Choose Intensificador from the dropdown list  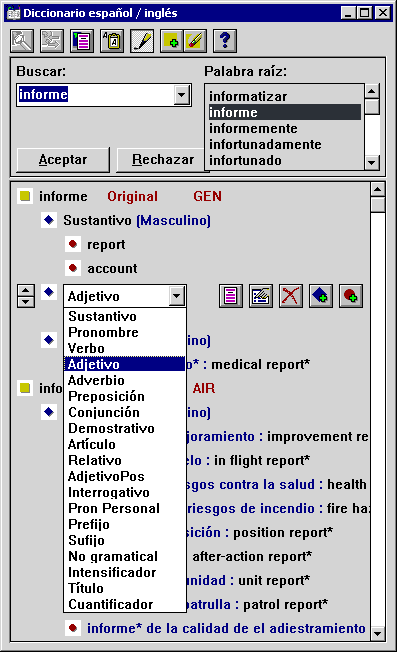[x=124, y=573]
